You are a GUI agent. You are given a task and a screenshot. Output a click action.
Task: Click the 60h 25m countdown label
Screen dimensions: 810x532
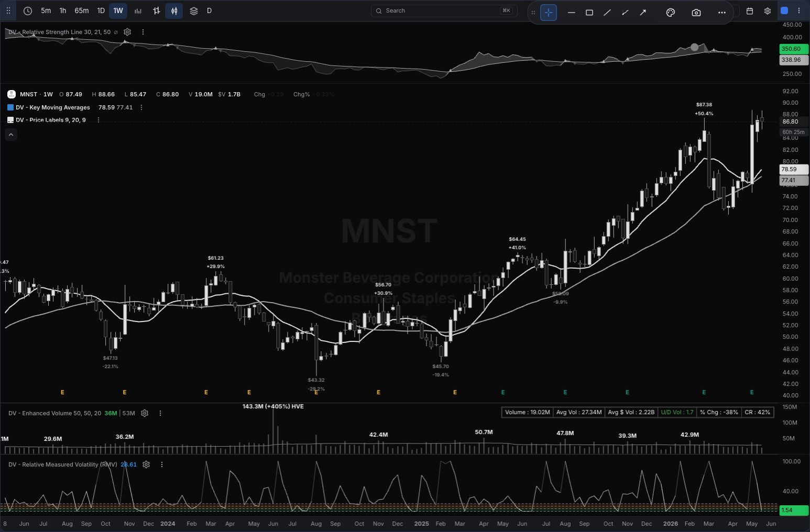(794, 132)
